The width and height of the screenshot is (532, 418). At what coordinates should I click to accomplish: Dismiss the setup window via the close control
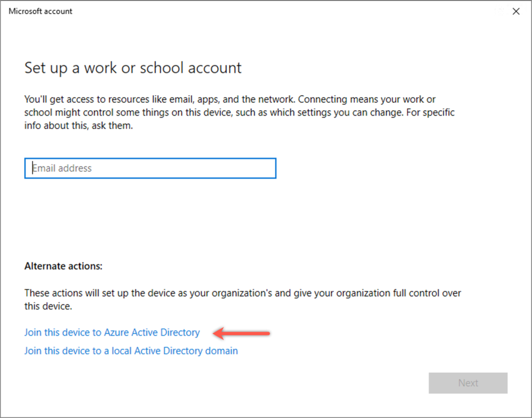click(516, 11)
